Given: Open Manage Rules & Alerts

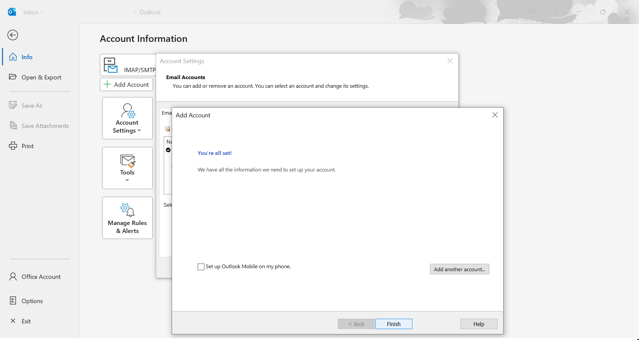Looking at the screenshot, I should pos(127,218).
